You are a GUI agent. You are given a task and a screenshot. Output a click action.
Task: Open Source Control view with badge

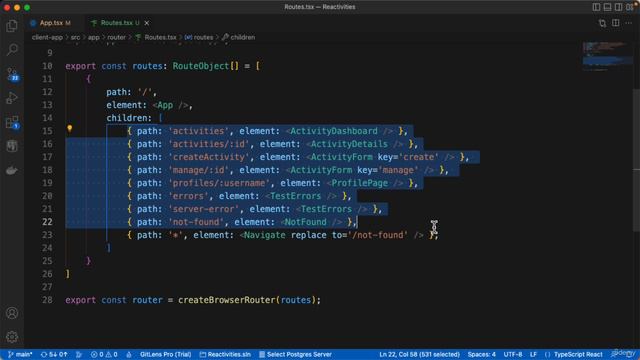(12, 74)
